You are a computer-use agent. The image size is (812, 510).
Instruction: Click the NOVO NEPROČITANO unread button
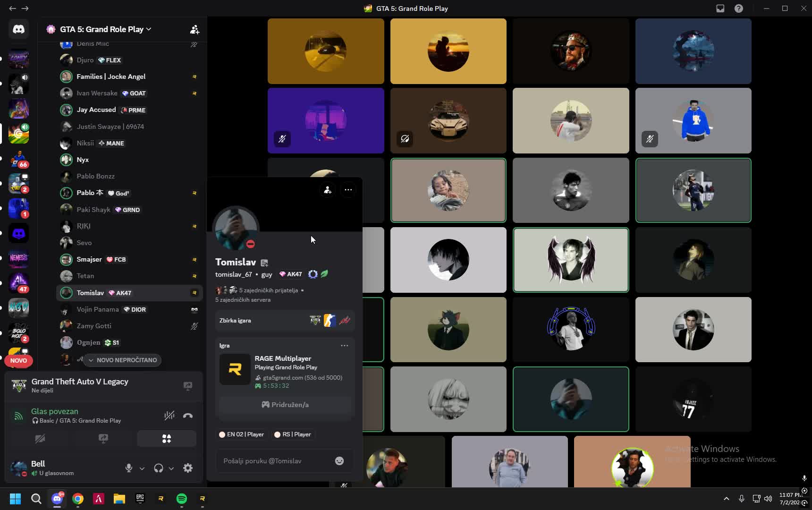[x=123, y=360]
